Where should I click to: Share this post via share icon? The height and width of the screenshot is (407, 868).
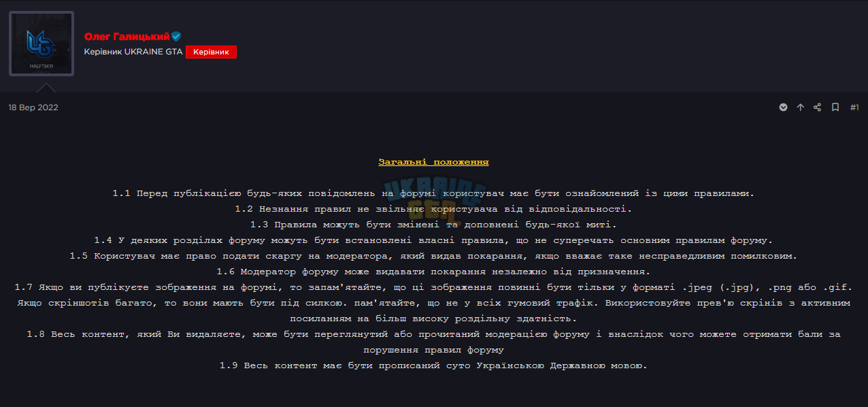818,108
